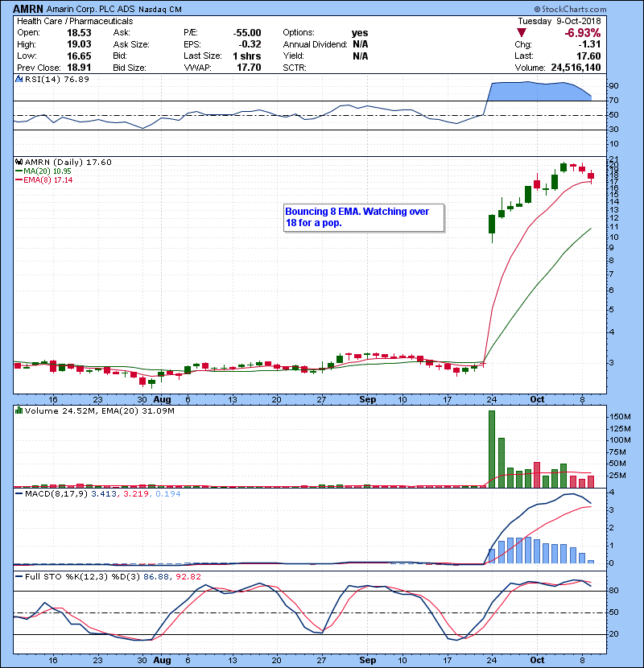Click the EMA(8) 17.14 legend text
This screenshot has width=644, height=668.
(x=48, y=179)
